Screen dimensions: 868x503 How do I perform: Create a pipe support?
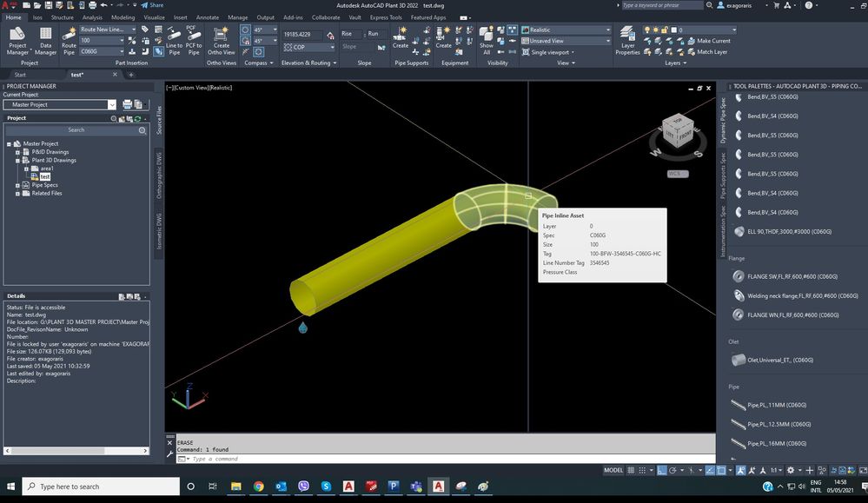[401, 38]
